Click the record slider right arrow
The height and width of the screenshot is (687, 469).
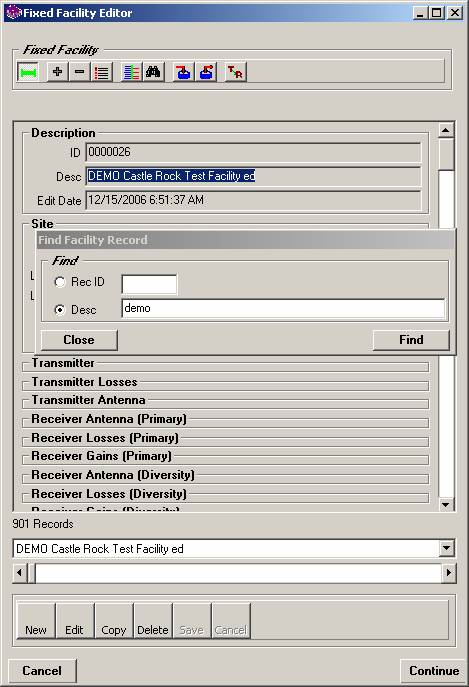click(449, 572)
